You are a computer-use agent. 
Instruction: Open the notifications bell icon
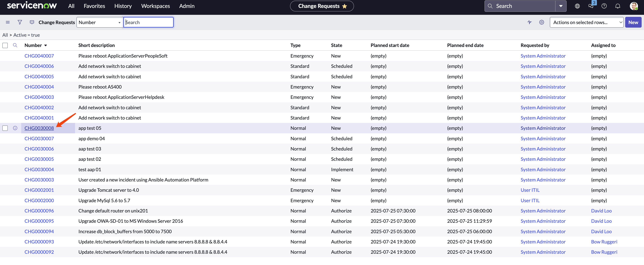click(x=617, y=6)
